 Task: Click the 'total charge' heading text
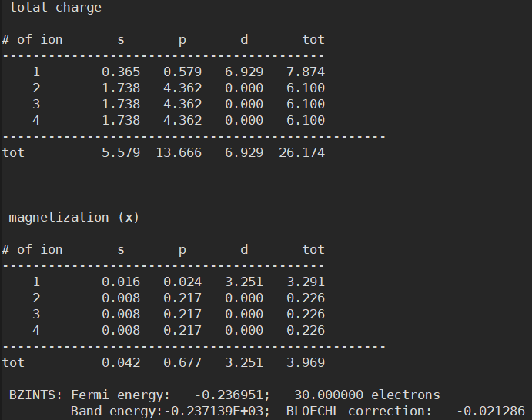click(55, 8)
